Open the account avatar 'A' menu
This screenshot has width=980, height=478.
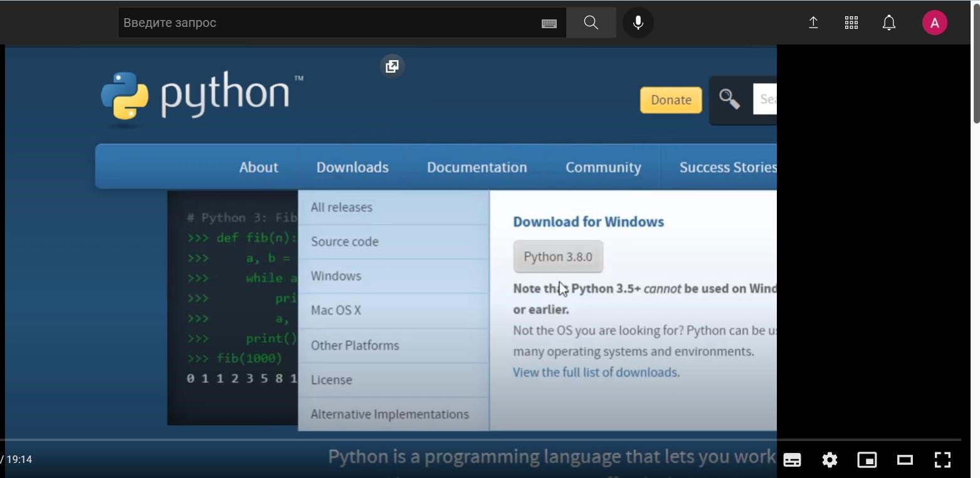(934, 23)
